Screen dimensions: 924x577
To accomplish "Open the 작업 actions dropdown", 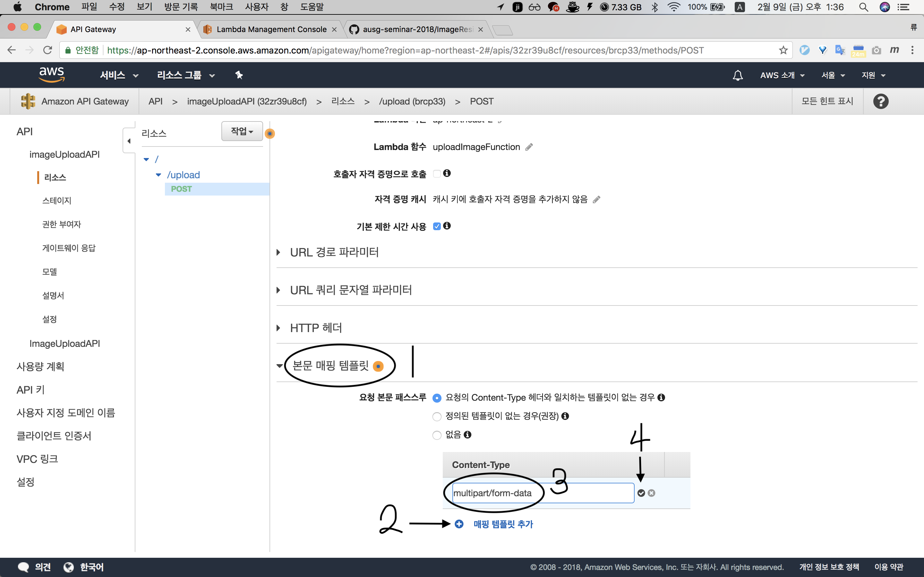I will click(242, 131).
